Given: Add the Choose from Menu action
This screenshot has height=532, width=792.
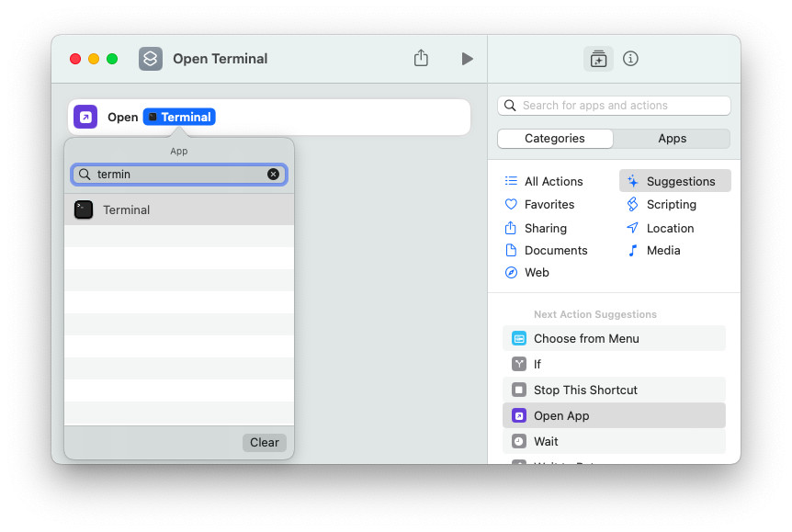Looking at the screenshot, I should 614,338.
